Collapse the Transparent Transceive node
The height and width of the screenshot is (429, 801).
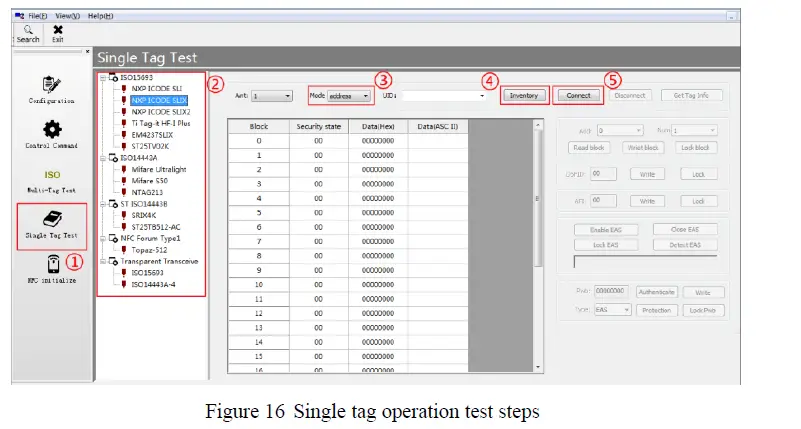pyautogui.click(x=103, y=261)
